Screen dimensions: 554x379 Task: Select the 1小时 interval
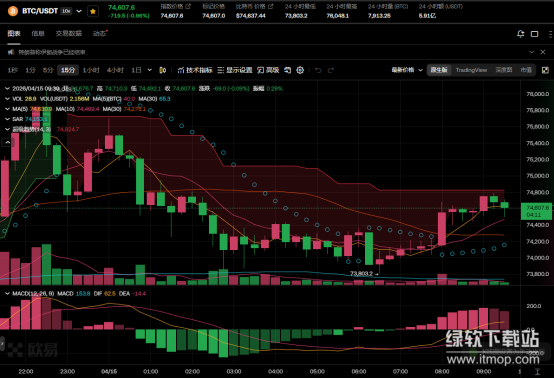point(91,70)
